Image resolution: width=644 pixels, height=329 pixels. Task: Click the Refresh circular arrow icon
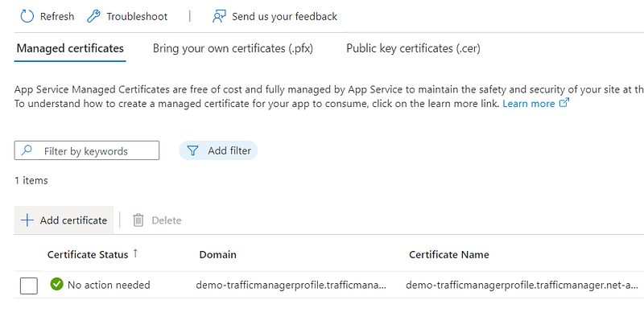tap(27, 16)
